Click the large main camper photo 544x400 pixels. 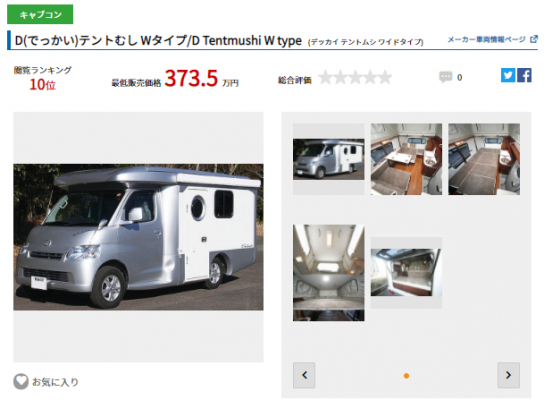click(138, 237)
